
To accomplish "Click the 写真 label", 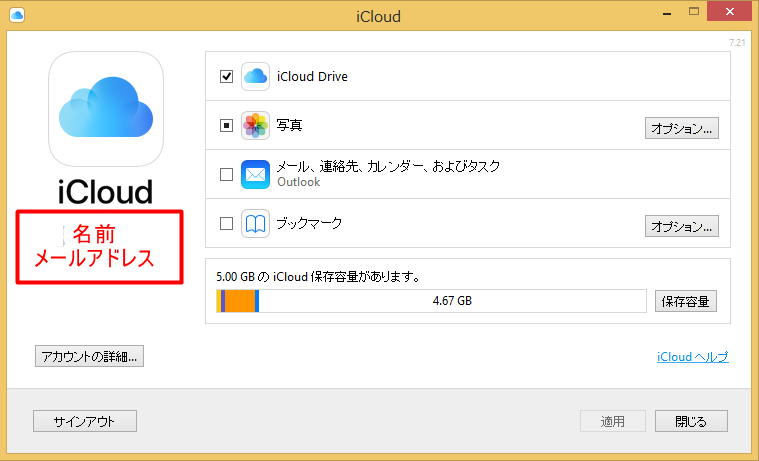I will (289, 125).
